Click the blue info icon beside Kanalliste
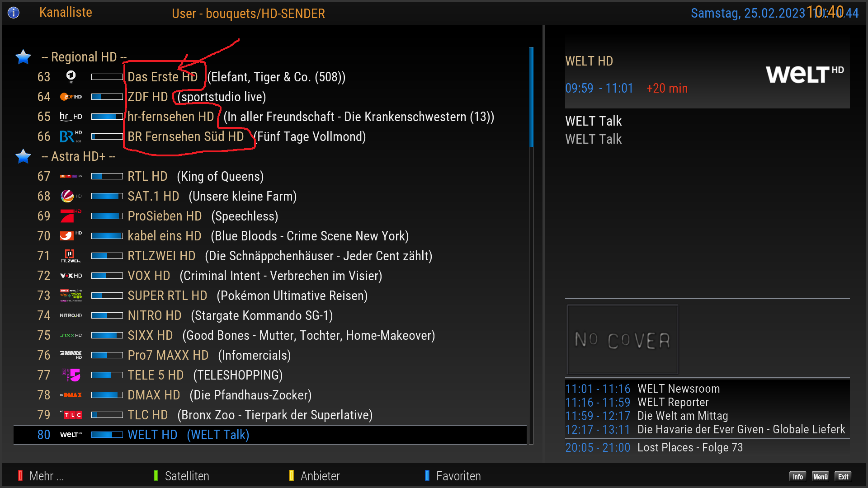868x488 pixels. pyautogui.click(x=14, y=13)
